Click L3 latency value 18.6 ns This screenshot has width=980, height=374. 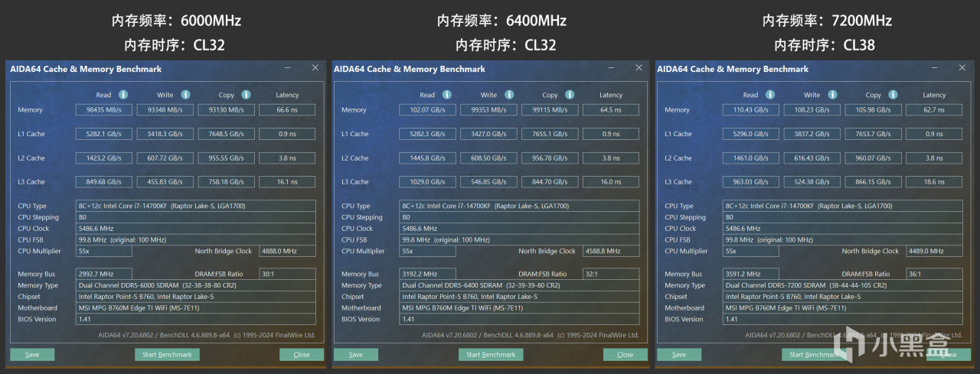pyautogui.click(x=934, y=182)
